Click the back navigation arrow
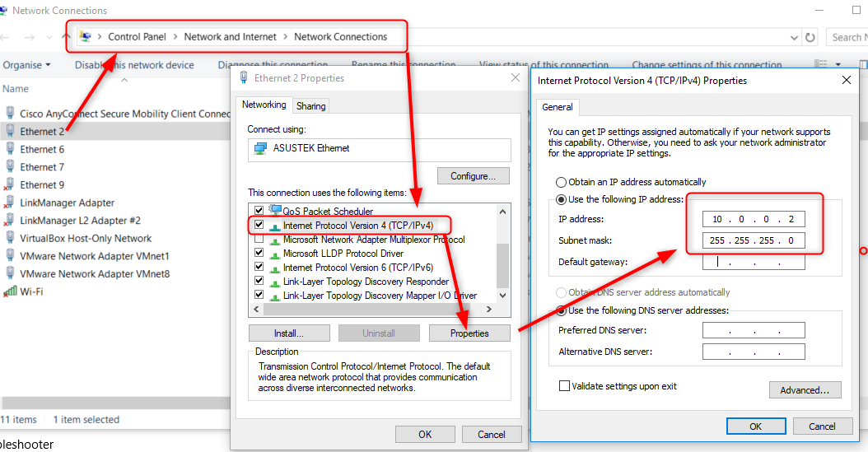Image resolution: width=868 pixels, height=452 pixels. (x=5, y=37)
